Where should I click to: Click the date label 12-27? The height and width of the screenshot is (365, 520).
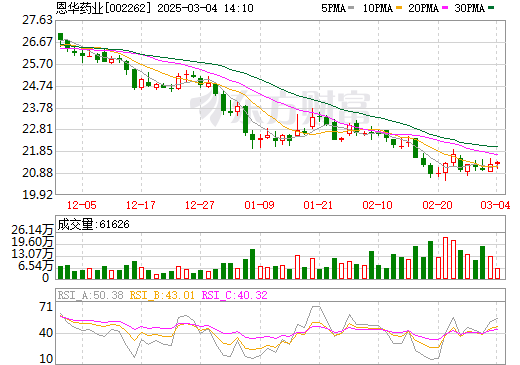(200, 205)
